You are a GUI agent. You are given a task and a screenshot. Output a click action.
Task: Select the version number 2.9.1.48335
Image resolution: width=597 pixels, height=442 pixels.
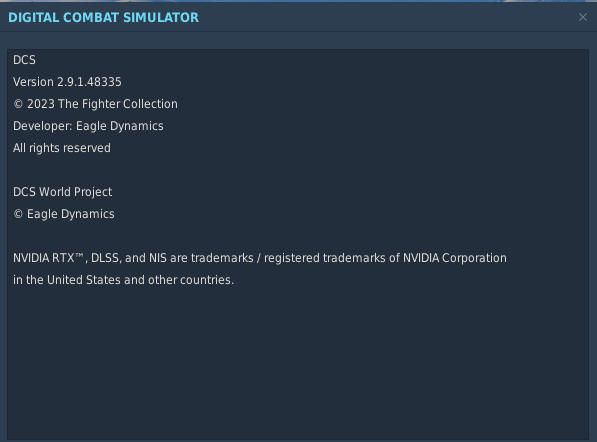(89, 82)
